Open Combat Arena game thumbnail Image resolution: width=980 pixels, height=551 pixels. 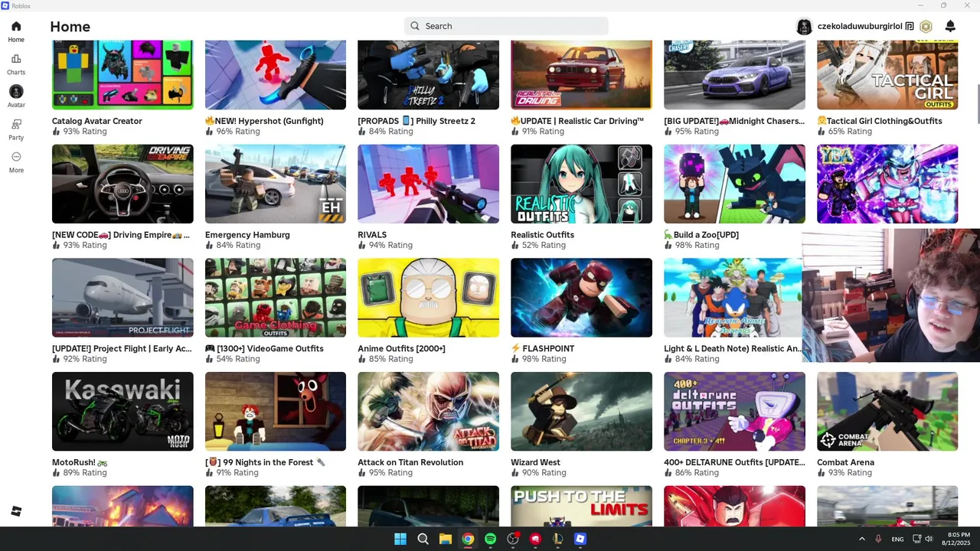[x=887, y=412]
